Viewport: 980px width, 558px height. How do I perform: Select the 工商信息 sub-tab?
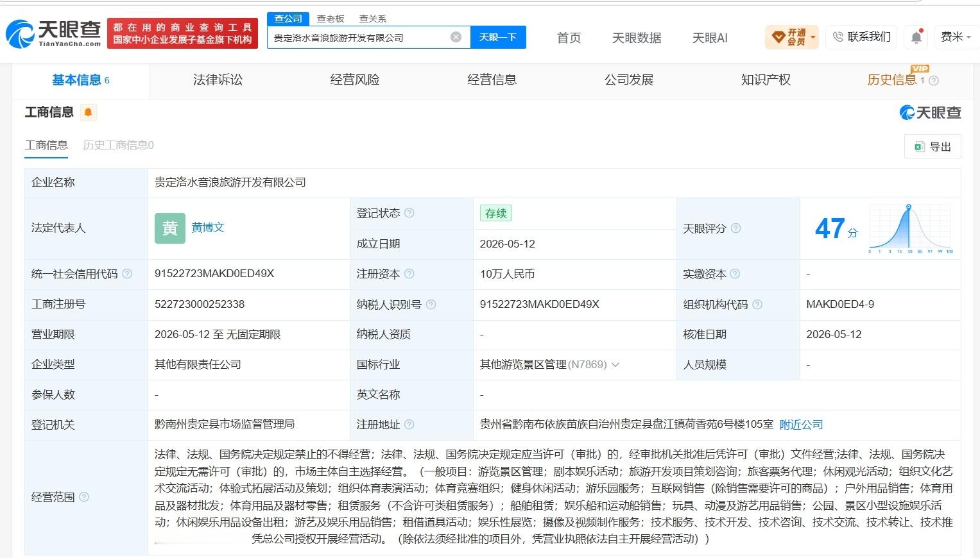[46, 145]
